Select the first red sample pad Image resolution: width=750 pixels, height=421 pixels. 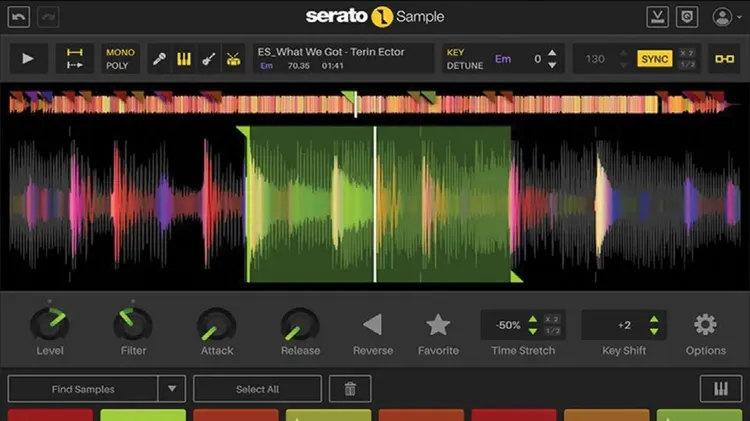pos(50,415)
